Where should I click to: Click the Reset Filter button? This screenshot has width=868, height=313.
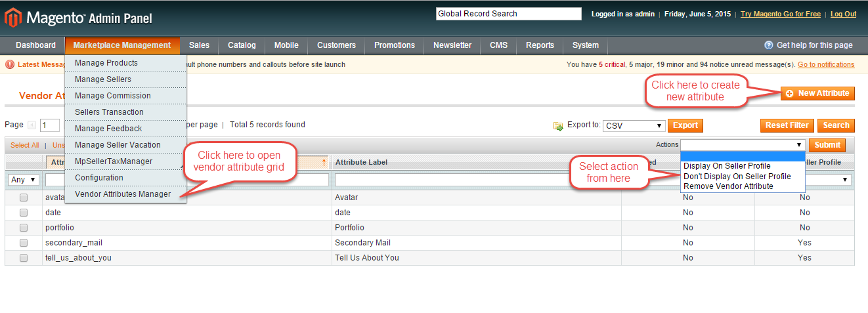click(x=788, y=125)
